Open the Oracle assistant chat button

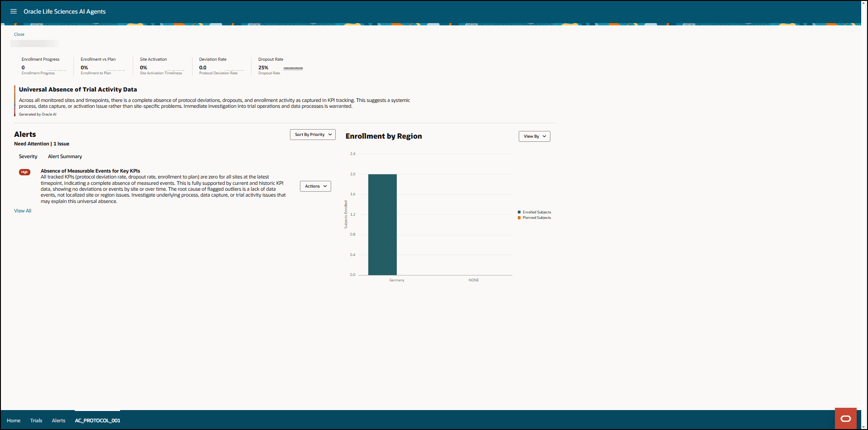[x=845, y=418]
